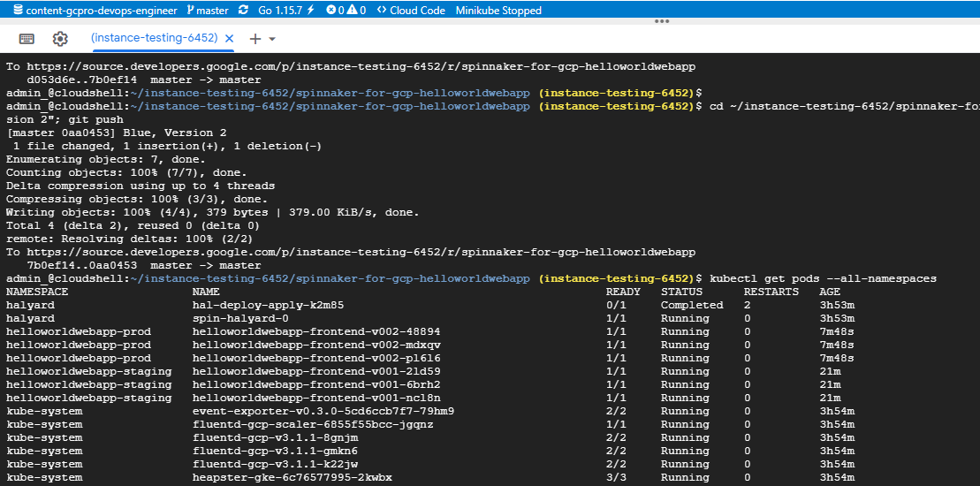Click the keyboard icon in terminal toolbar

(27, 39)
